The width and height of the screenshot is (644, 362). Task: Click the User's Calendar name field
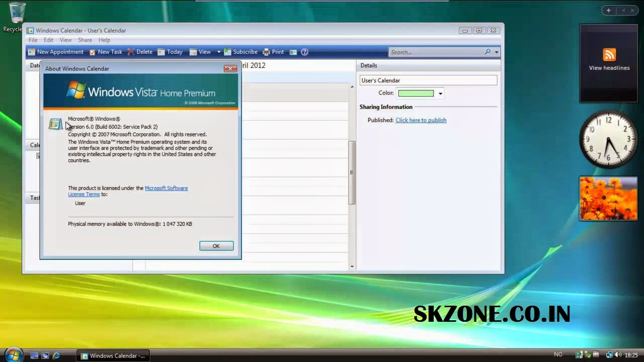[x=428, y=80]
